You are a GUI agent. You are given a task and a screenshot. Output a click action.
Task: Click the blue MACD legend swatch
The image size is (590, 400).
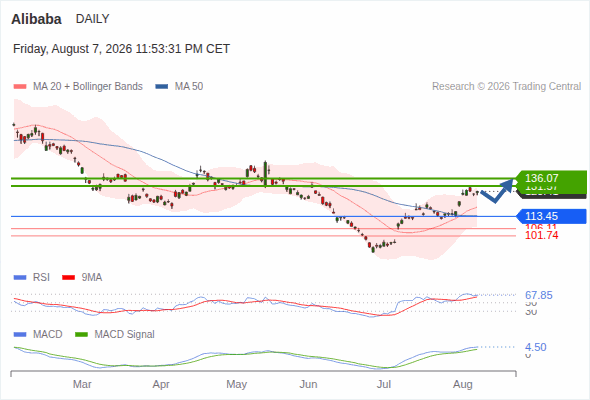pos(20,335)
